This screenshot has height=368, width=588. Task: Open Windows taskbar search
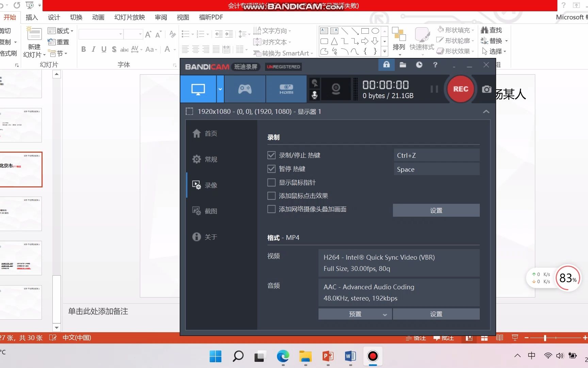tap(238, 356)
